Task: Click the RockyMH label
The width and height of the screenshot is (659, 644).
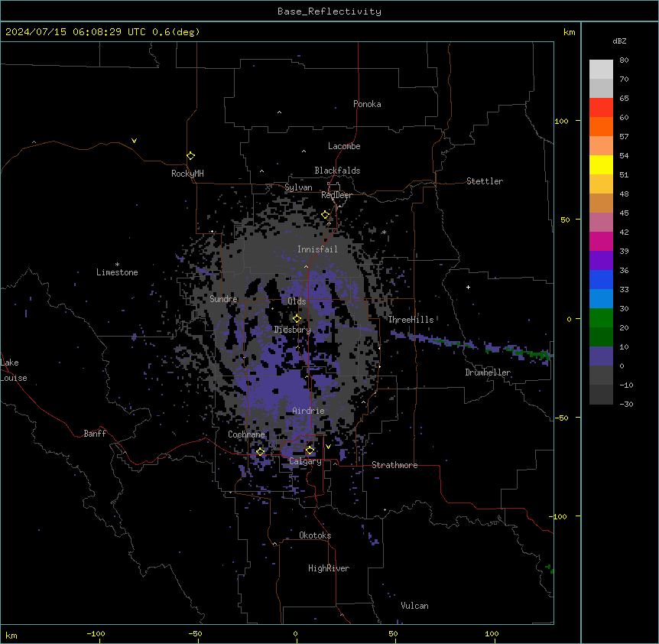Action: click(187, 174)
